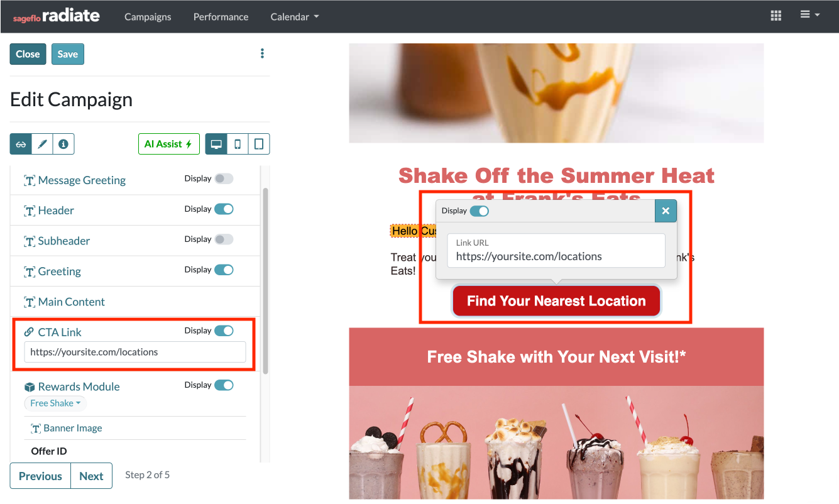
Task: Click the Find Your Nearest Location button
Action: (x=556, y=300)
